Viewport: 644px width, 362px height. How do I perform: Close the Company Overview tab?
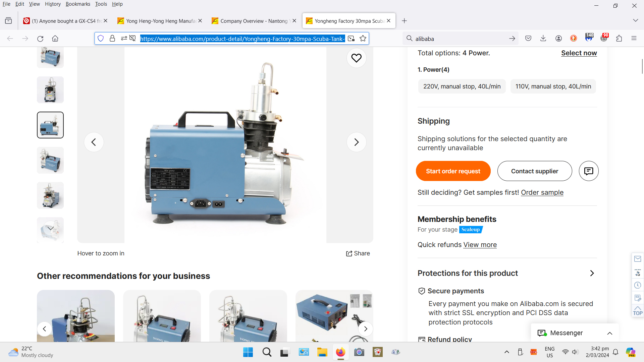(x=294, y=21)
